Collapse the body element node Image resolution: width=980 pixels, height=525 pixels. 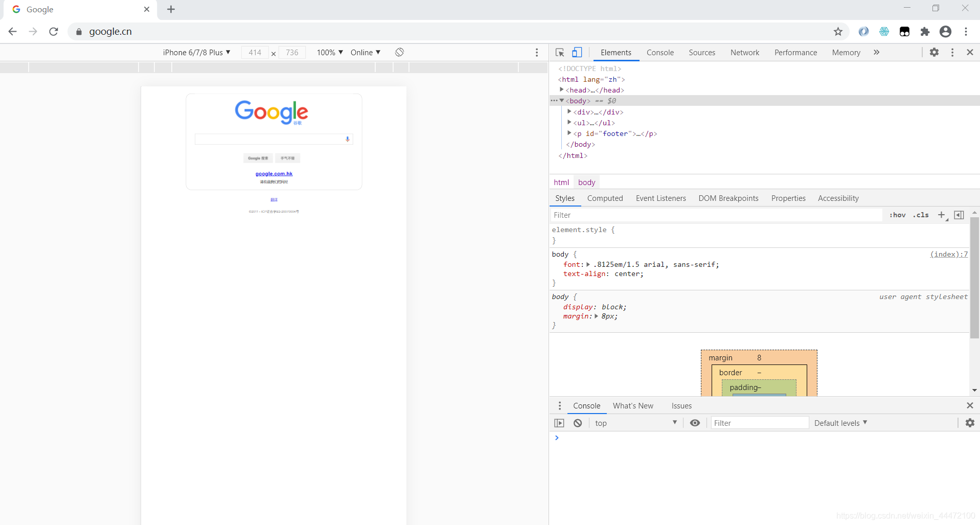(x=562, y=101)
